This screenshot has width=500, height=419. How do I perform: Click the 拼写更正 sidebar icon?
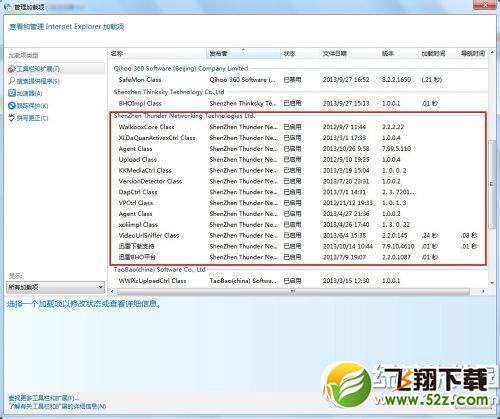click(x=12, y=118)
